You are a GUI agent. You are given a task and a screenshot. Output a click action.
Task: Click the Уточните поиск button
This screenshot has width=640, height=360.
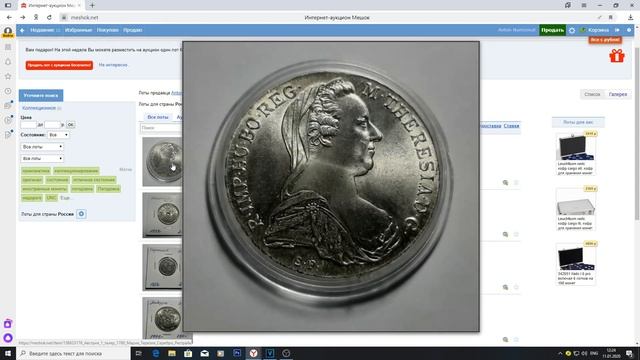pos(41,96)
